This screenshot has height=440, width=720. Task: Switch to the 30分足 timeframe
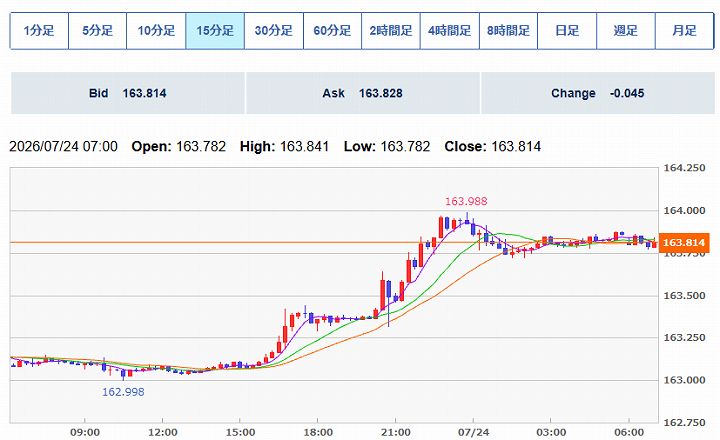pyautogui.click(x=274, y=31)
